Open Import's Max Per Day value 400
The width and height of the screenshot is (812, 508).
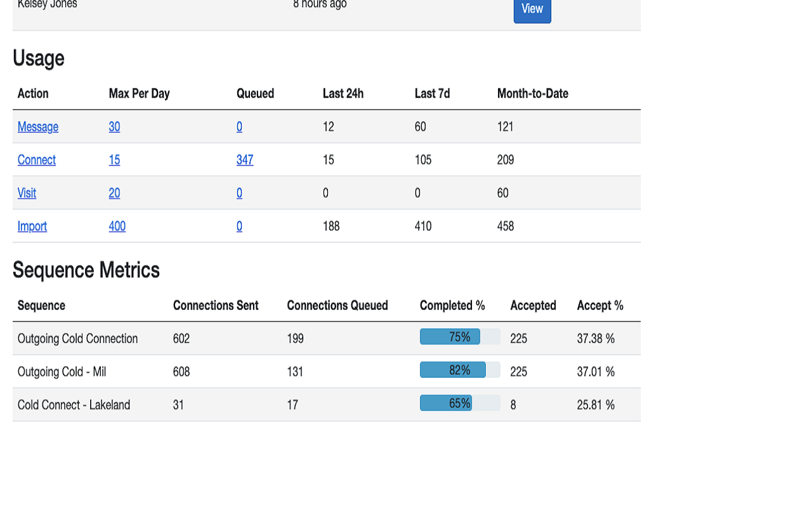coord(117,226)
